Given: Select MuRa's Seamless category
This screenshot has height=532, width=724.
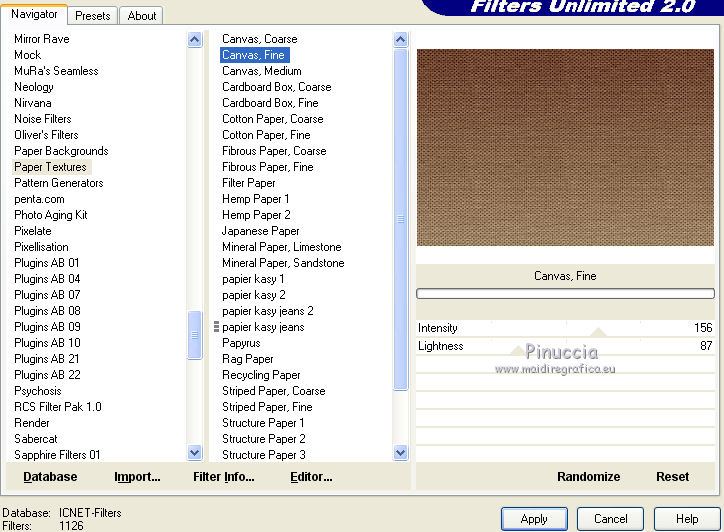Looking at the screenshot, I should pos(56,71).
